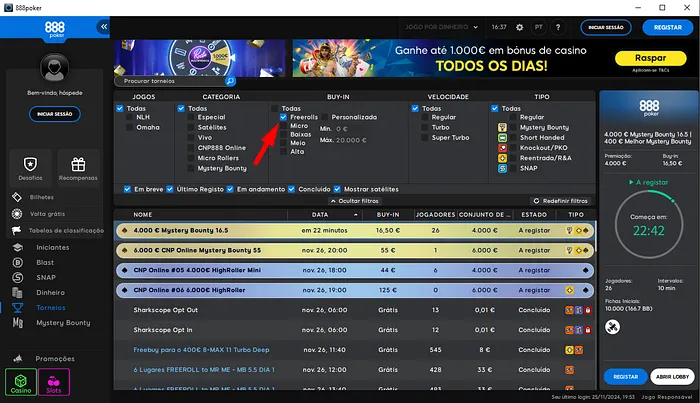This screenshot has height=403, width=700.
Task: Sort by BUY-IN column header
Action: pyautogui.click(x=388, y=215)
